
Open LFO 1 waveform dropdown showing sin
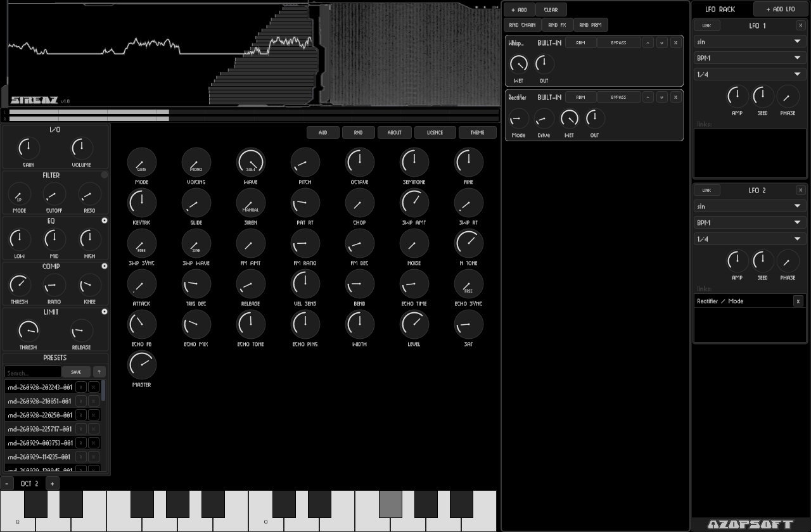click(x=750, y=42)
